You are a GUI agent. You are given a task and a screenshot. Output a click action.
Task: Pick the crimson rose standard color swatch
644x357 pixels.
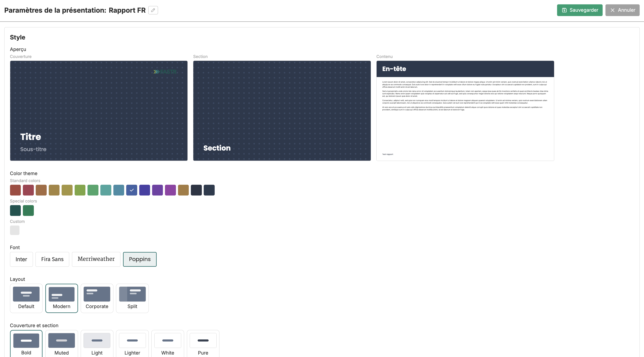tap(28, 190)
